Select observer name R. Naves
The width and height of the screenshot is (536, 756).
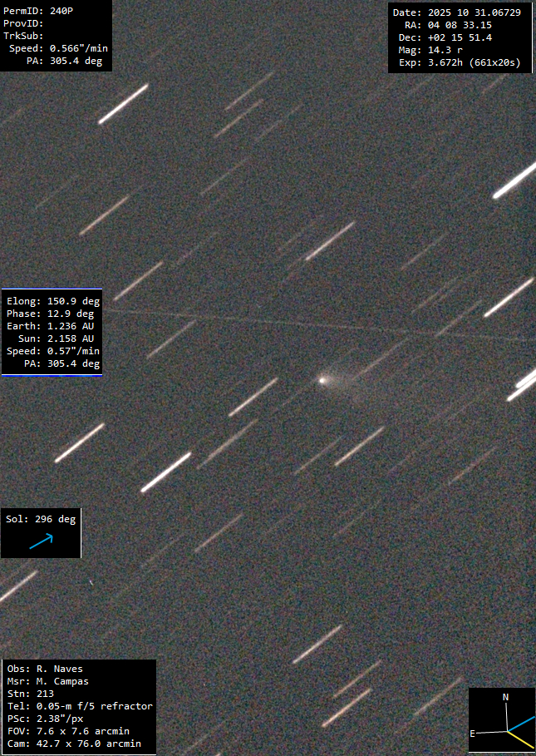pyautogui.click(x=58, y=669)
